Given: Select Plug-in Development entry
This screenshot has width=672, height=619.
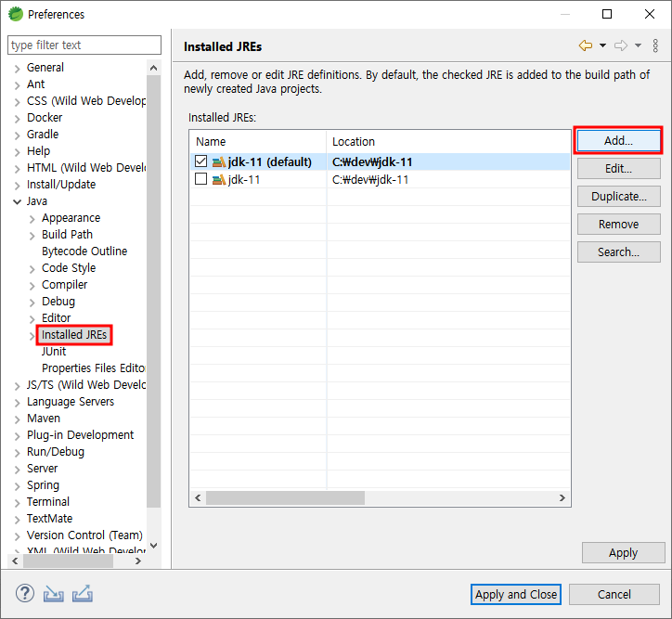Looking at the screenshot, I should tap(80, 435).
